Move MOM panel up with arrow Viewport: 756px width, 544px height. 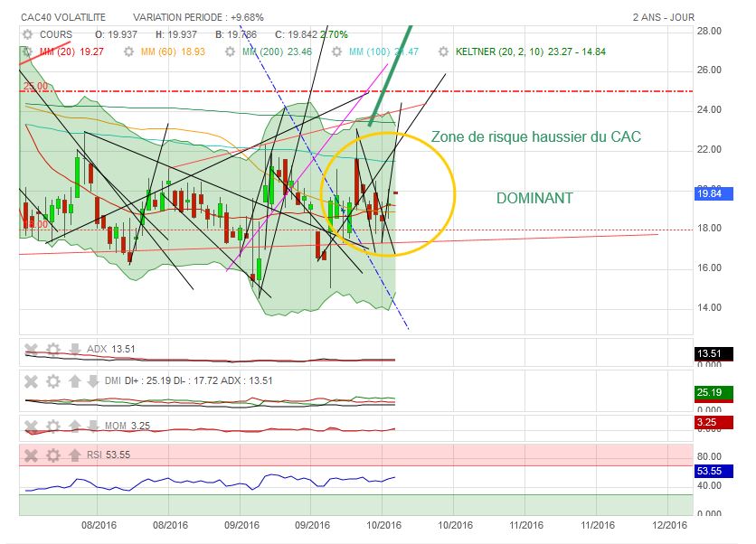click(74, 427)
